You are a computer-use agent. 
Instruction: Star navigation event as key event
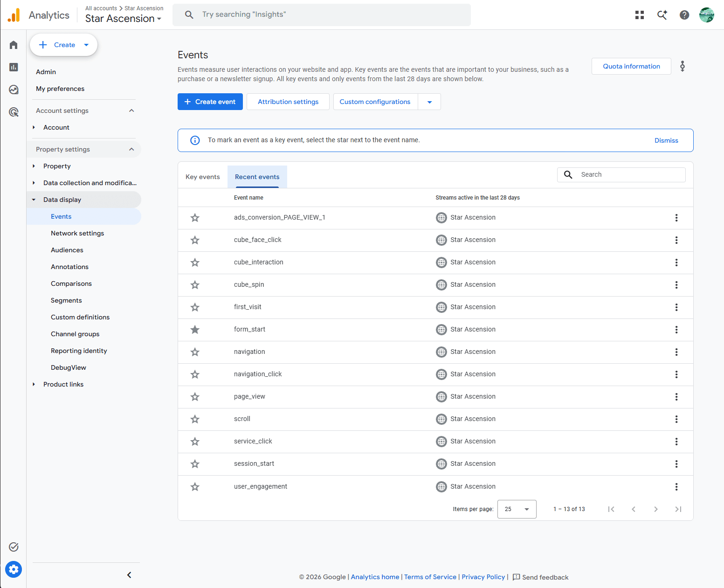(x=195, y=352)
